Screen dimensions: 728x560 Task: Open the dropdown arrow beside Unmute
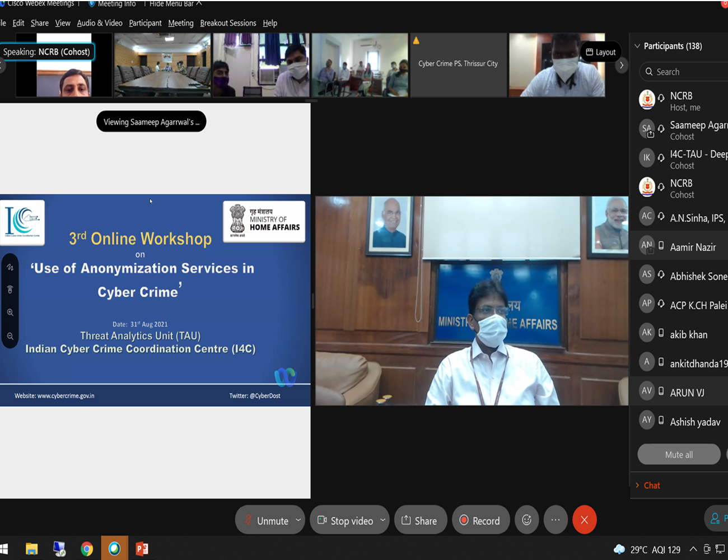298,520
